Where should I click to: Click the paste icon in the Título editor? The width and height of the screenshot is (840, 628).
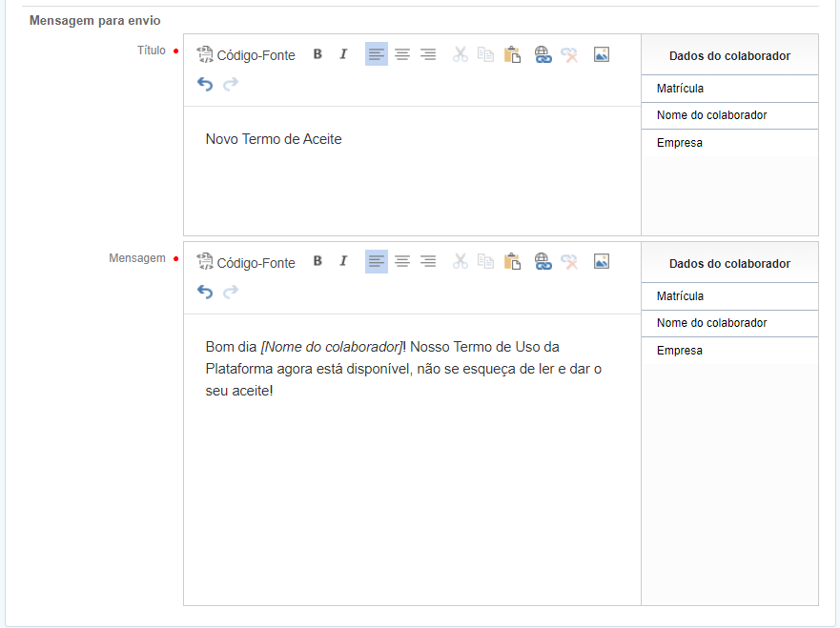(512, 54)
